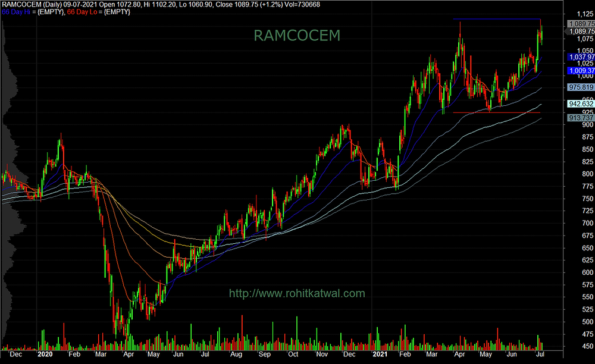Click the 913.737 grey price tag

coord(581,118)
